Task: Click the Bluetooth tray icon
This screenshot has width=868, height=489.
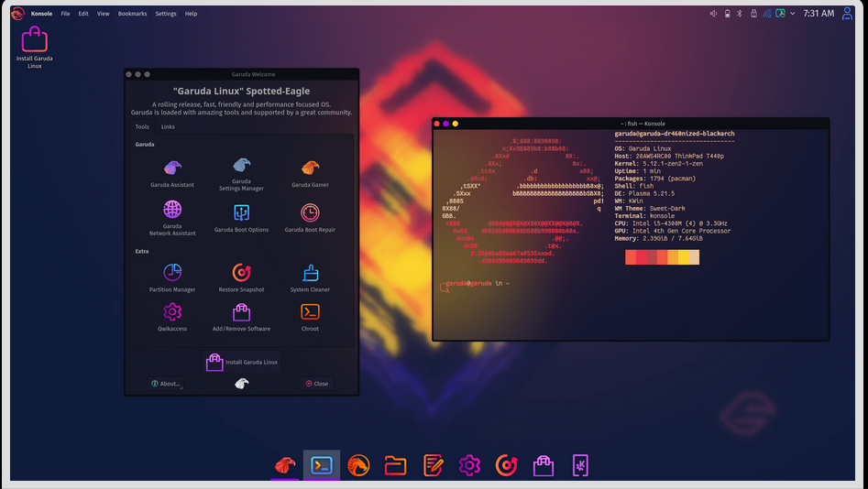Action: pos(740,13)
